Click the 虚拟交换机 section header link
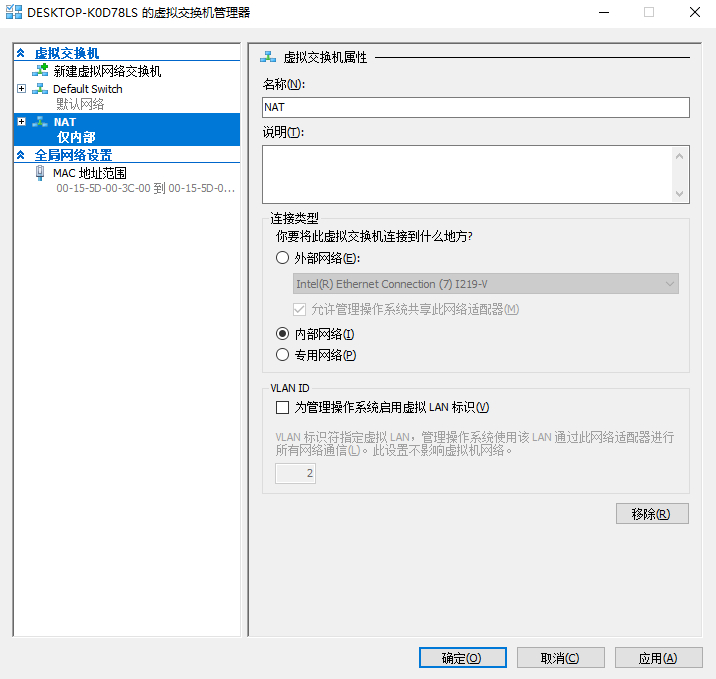Image resolution: width=716 pixels, height=679 pixels. [67, 53]
